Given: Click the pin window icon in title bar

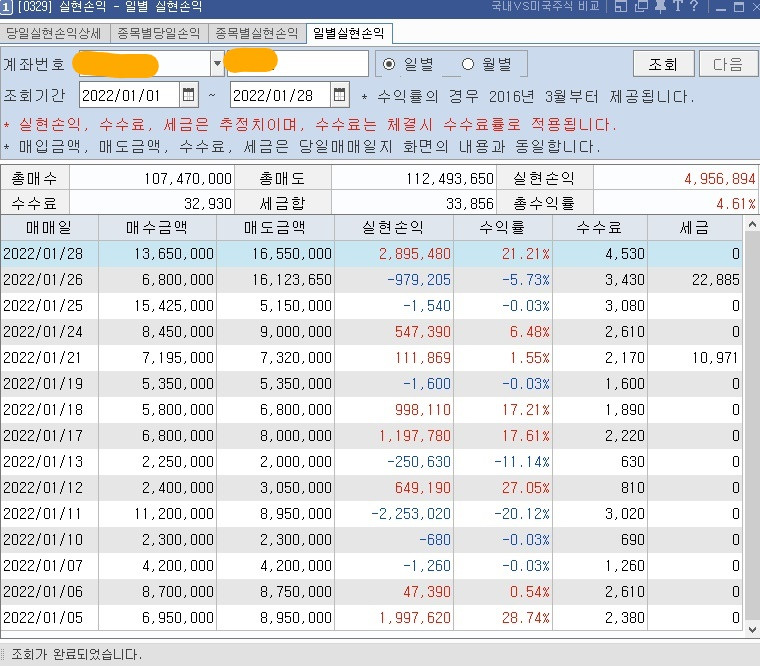Looking at the screenshot, I should [x=660, y=6].
